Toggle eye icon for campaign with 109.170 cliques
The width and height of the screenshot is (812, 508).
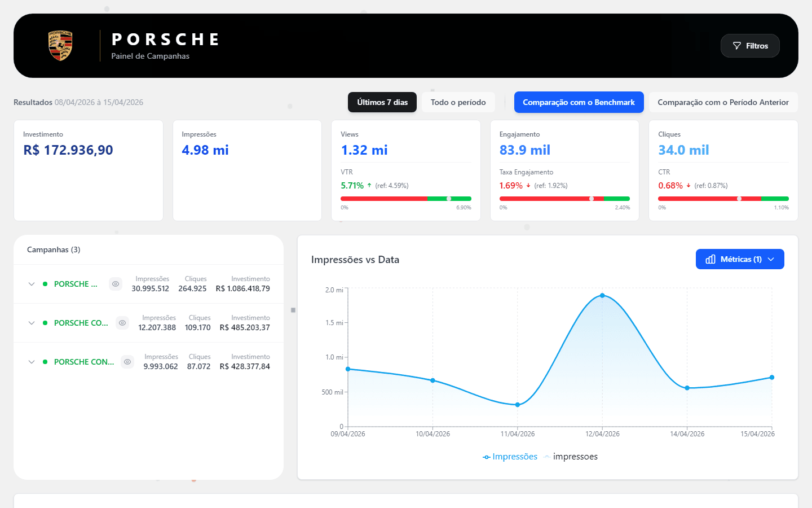(x=122, y=323)
